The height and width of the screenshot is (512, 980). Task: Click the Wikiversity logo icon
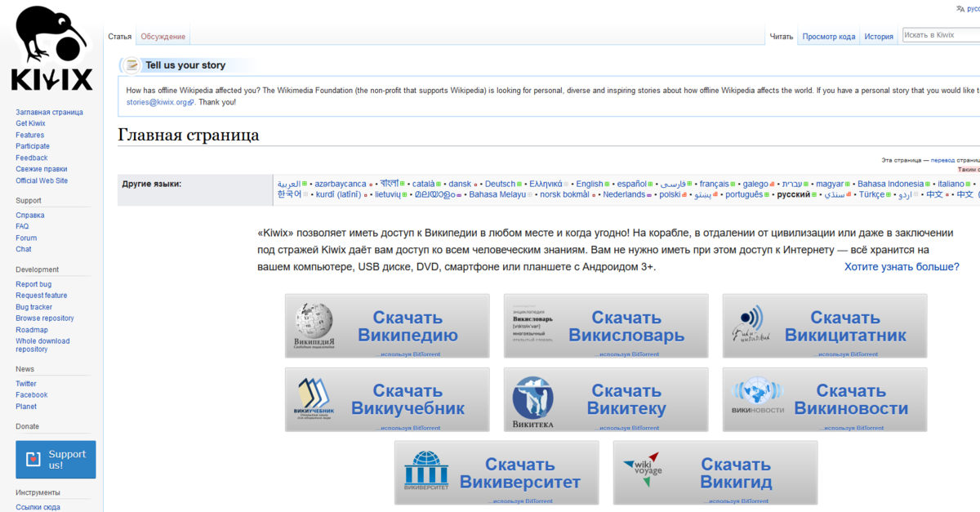(x=426, y=472)
